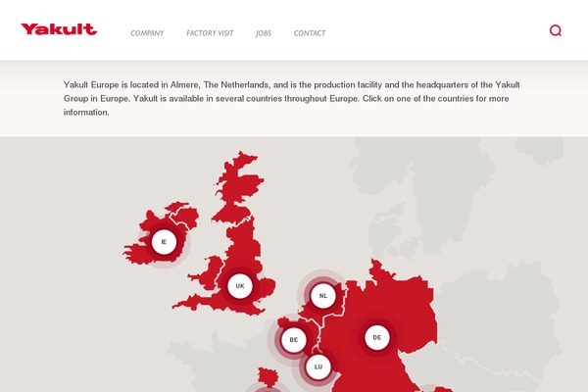Select the UK country marker

pos(240,286)
